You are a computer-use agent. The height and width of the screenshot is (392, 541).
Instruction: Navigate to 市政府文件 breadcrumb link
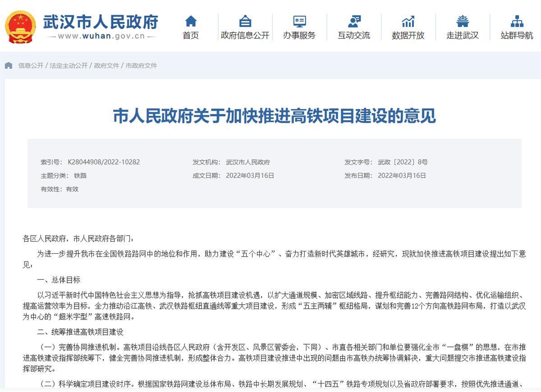click(141, 66)
